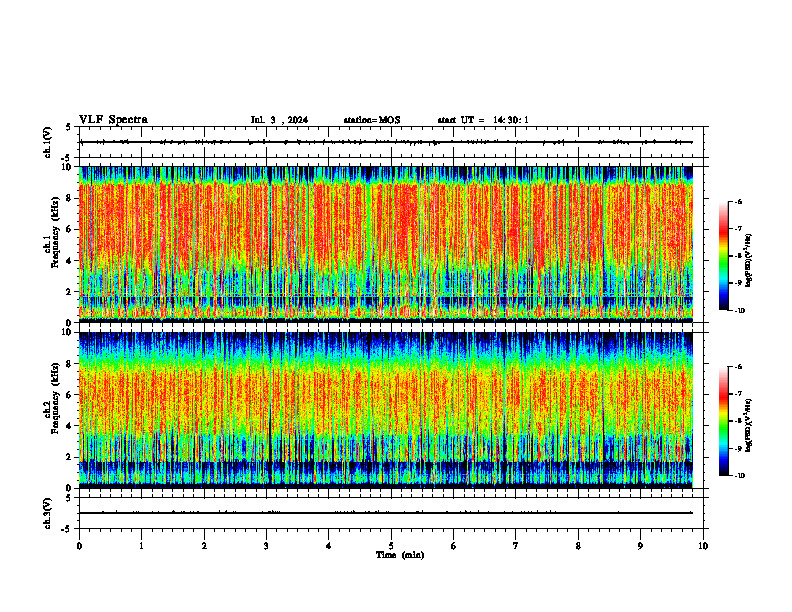Click the "-6" label on ch.1 color bar
The height and width of the screenshot is (612, 792).
[x=738, y=201]
